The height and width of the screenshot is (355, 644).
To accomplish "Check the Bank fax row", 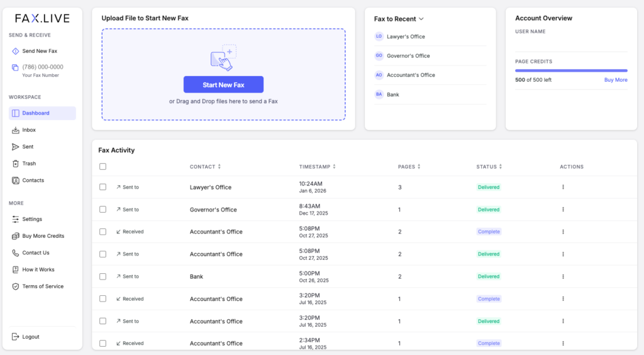I will click(x=103, y=276).
